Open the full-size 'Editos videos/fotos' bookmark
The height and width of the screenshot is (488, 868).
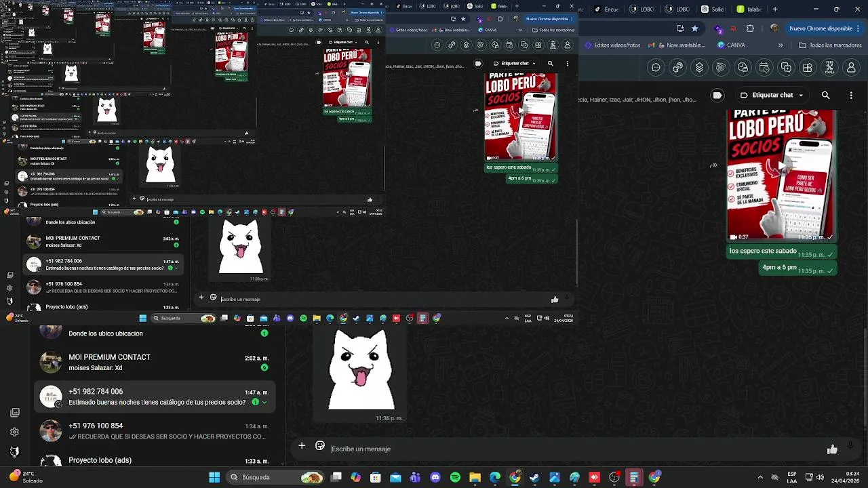[611, 45]
